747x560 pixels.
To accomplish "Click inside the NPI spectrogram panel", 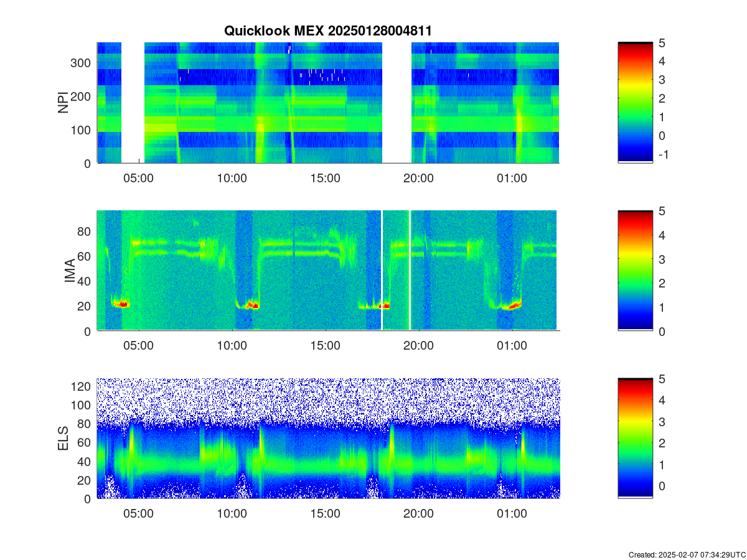I will point(328,103).
